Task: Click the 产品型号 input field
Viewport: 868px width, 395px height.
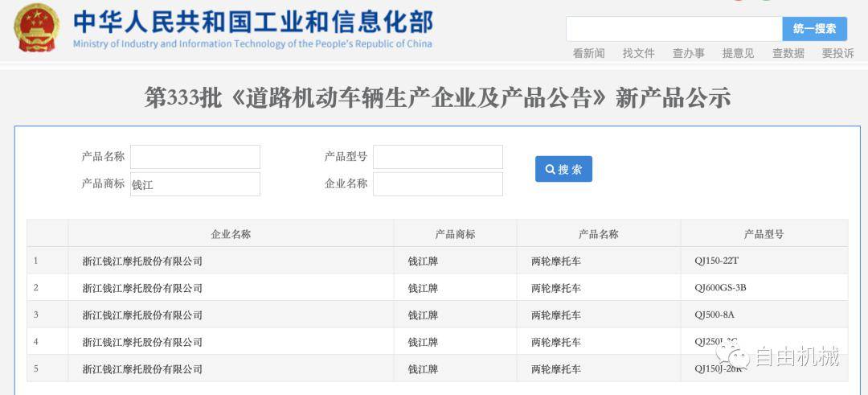Action: tap(438, 157)
